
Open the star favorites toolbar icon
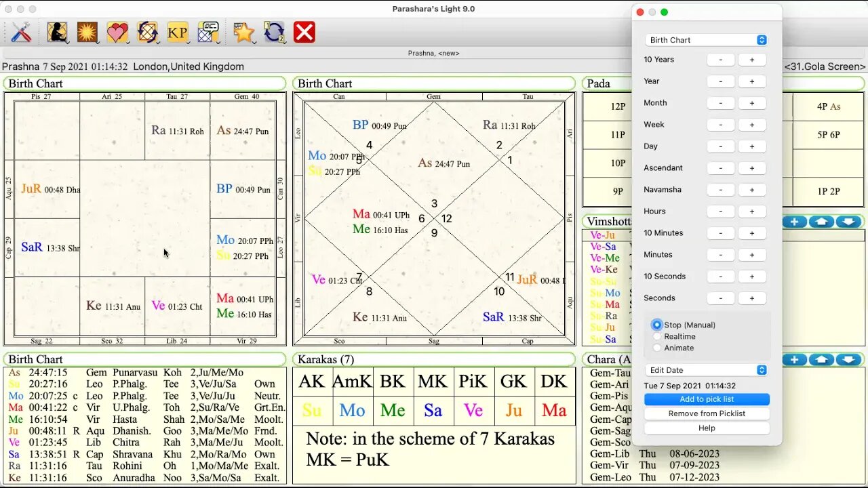pos(243,32)
